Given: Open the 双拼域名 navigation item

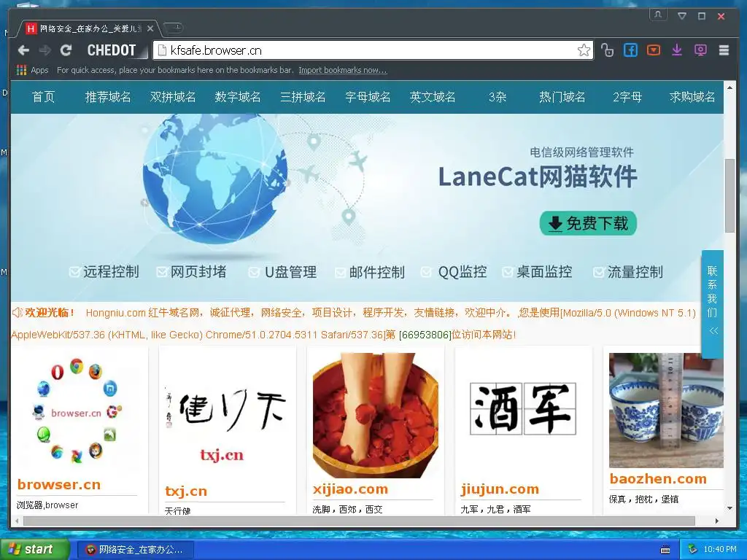Looking at the screenshot, I should (x=173, y=97).
